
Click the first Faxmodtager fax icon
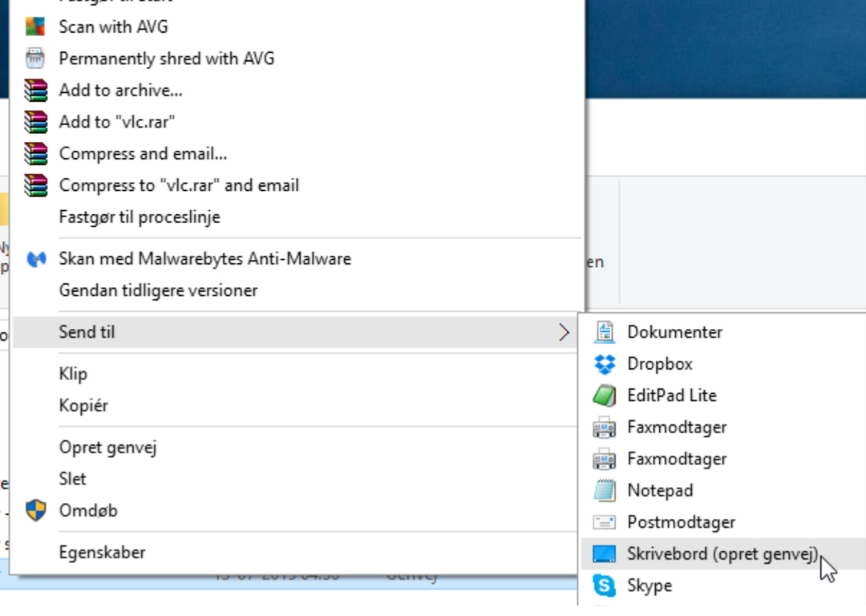click(605, 427)
